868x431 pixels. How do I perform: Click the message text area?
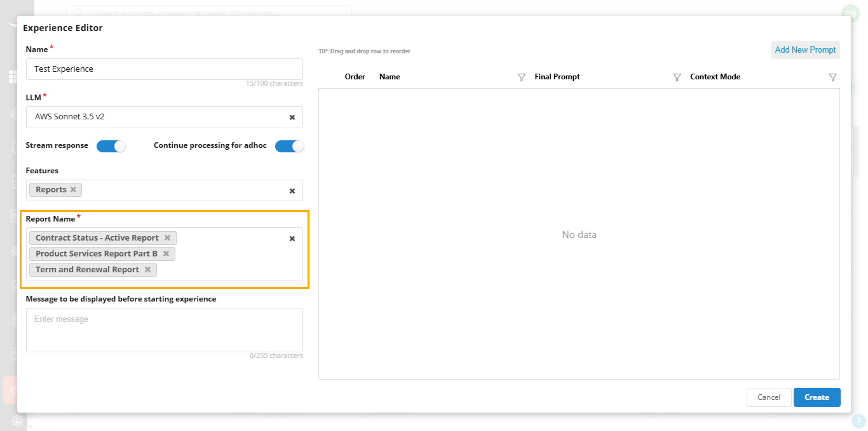[x=165, y=330]
